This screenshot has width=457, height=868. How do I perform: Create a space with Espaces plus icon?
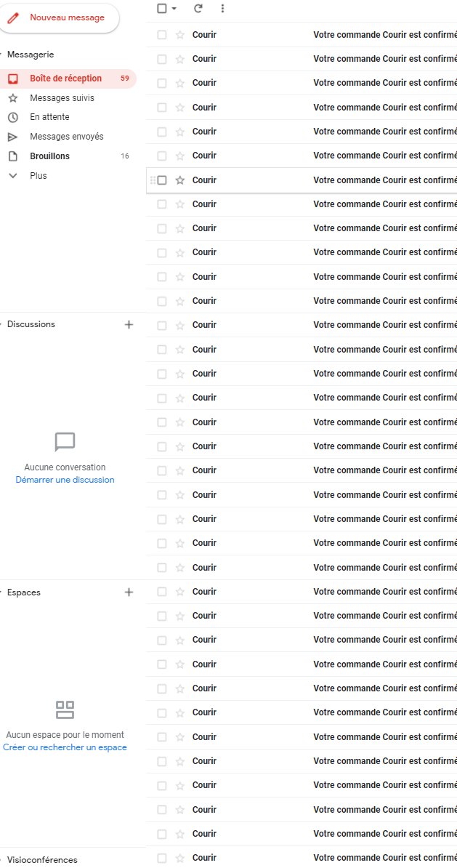[x=129, y=592]
